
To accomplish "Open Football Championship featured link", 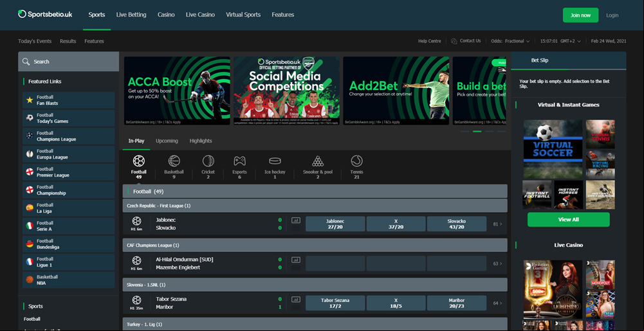I will pyautogui.click(x=69, y=190).
